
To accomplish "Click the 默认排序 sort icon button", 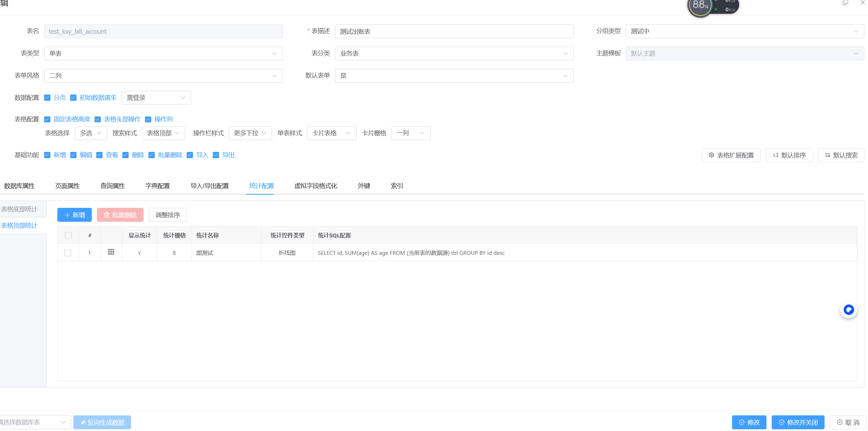I will tap(789, 155).
